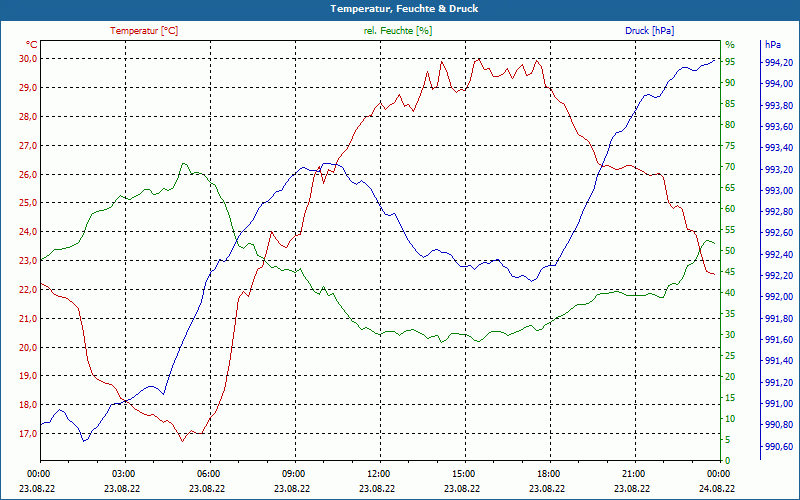Click the 30 humidity axis tick label

730,335
